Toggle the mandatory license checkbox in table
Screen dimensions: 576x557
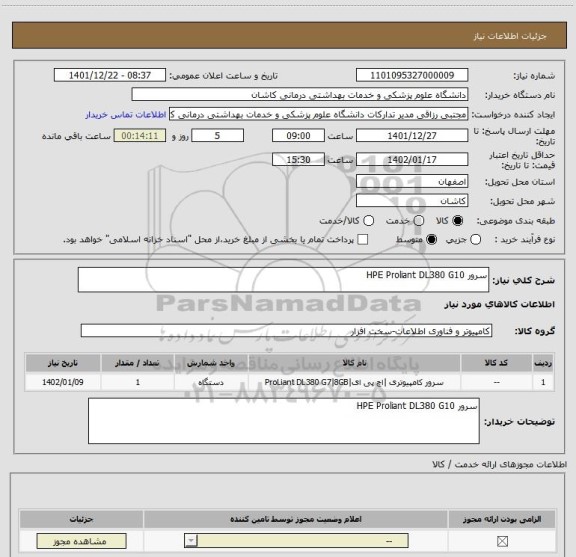click(502, 541)
